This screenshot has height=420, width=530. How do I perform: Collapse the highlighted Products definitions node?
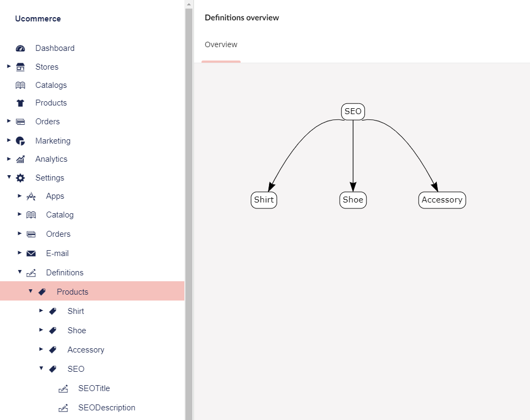click(31, 291)
